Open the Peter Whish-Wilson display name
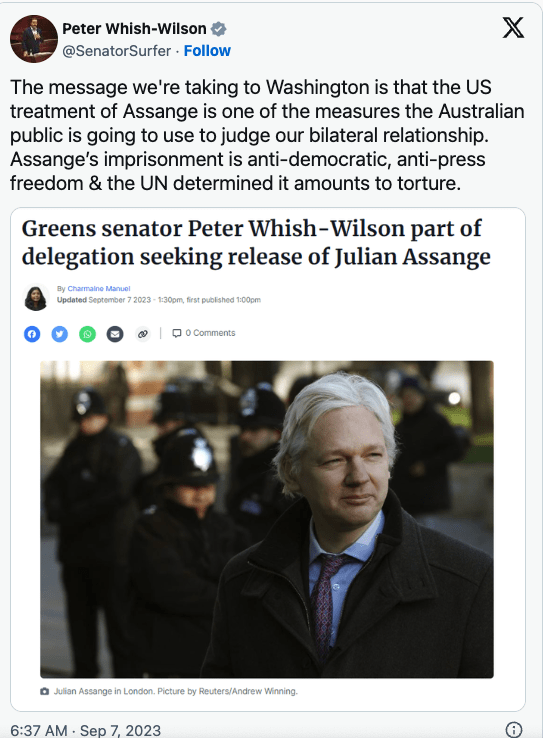Viewport: 543px width, 738px height. [x=134, y=29]
